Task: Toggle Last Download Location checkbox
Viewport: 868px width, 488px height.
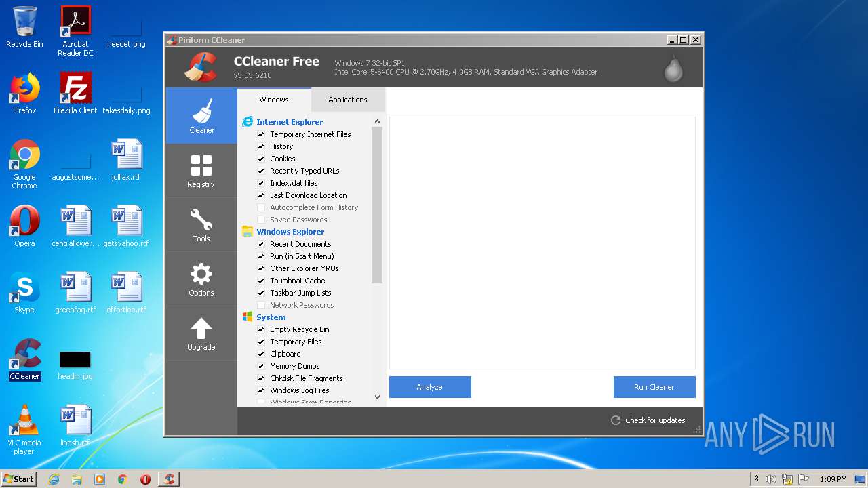Action: (261, 195)
